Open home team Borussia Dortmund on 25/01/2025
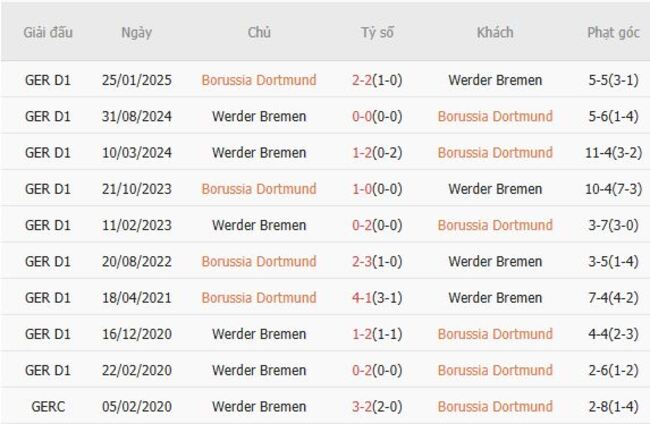Image resolution: width=650 pixels, height=424 pixels. [x=258, y=80]
